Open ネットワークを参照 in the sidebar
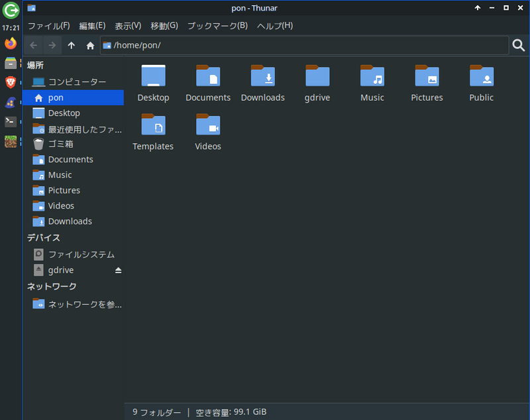This screenshot has height=420, width=530. coord(73,304)
